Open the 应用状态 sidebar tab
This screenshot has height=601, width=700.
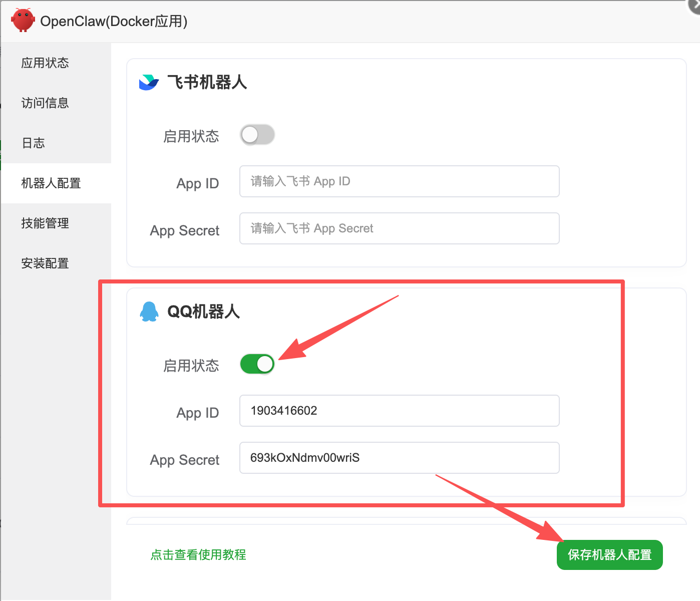pyautogui.click(x=45, y=63)
